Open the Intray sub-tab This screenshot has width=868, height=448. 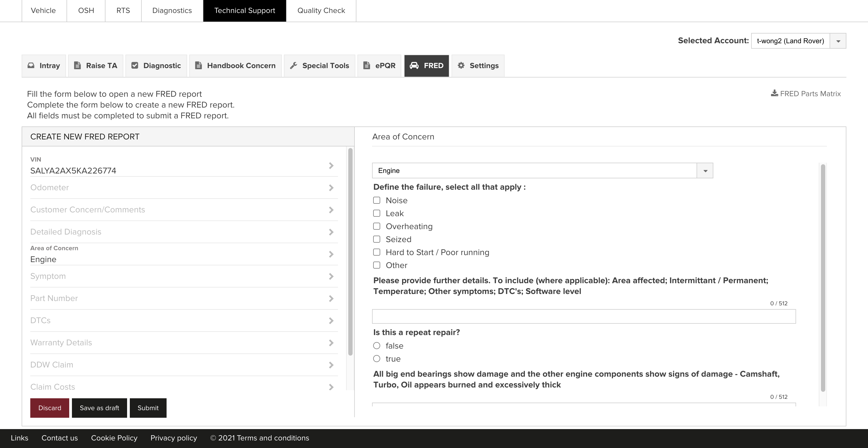(44, 66)
